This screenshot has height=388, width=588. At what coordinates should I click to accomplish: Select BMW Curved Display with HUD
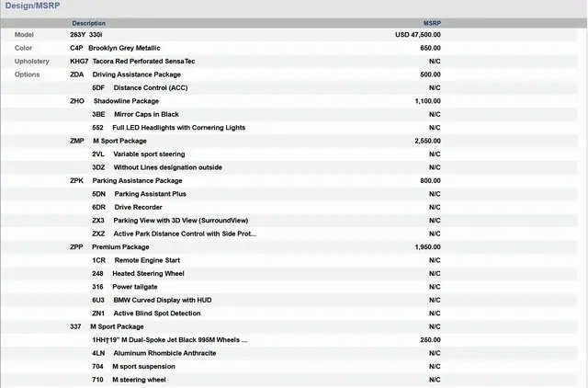(160, 301)
